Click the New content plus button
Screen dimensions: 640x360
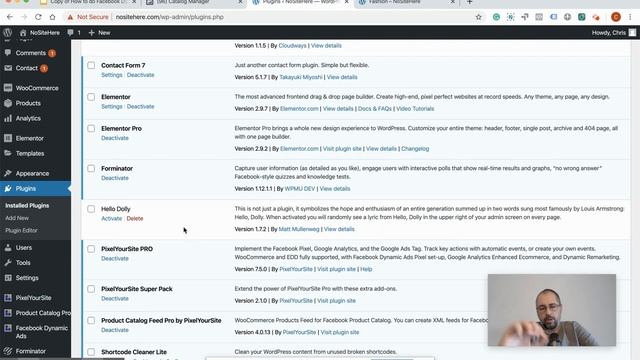pos(99,33)
